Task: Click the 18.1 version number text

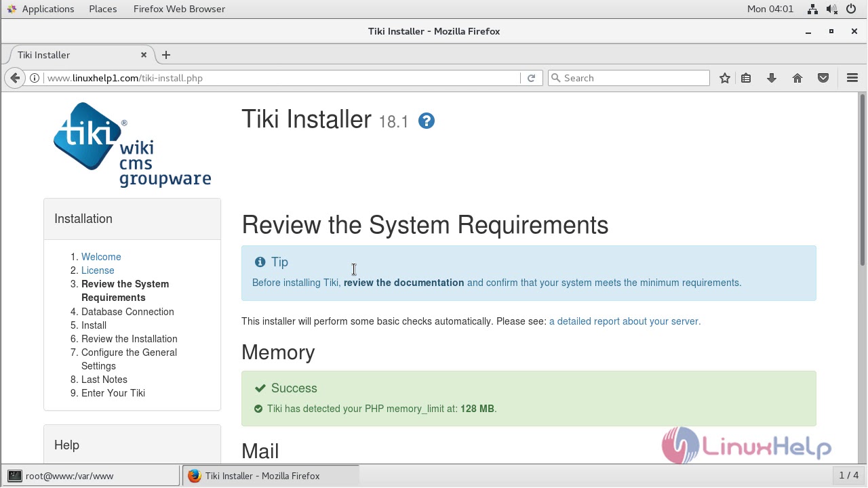Action: point(393,122)
